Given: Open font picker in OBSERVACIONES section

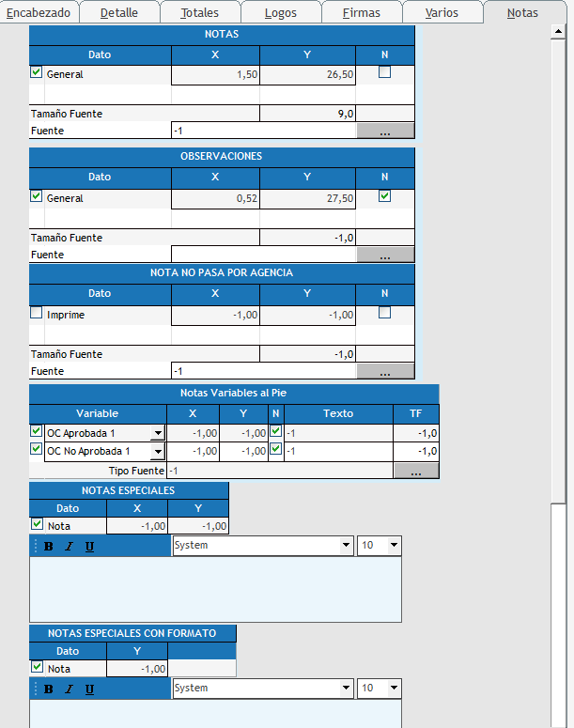Looking at the screenshot, I should click(x=385, y=255).
